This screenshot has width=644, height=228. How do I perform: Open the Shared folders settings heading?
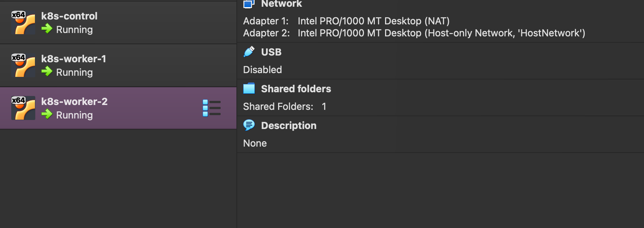(x=296, y=89)
